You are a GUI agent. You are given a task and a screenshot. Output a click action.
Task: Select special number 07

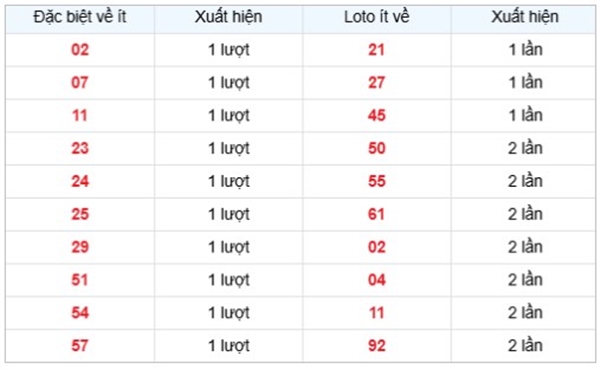point(80,83)
